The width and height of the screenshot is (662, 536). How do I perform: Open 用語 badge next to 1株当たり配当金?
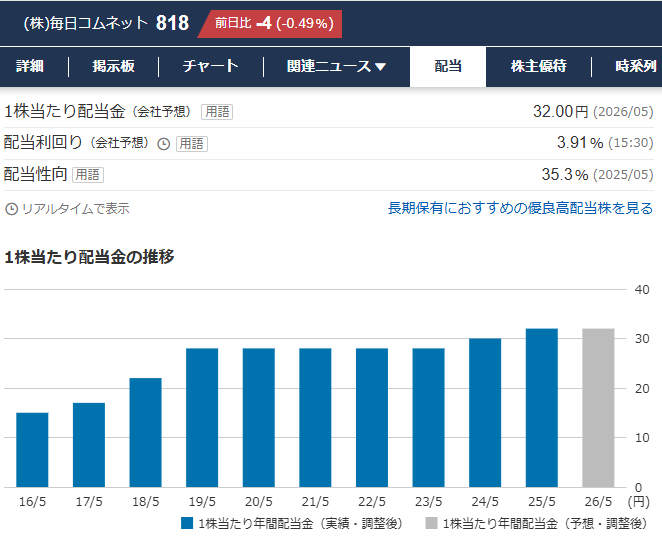(217, 112)
